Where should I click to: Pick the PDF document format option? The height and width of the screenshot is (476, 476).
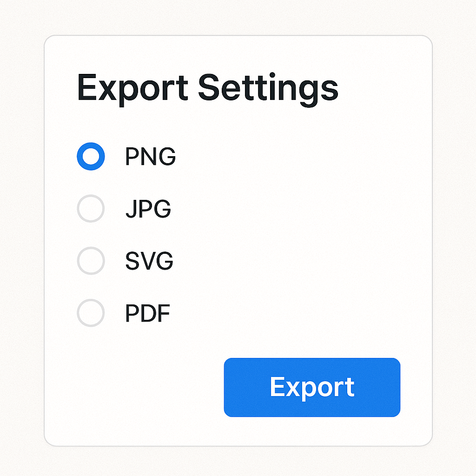91,313
